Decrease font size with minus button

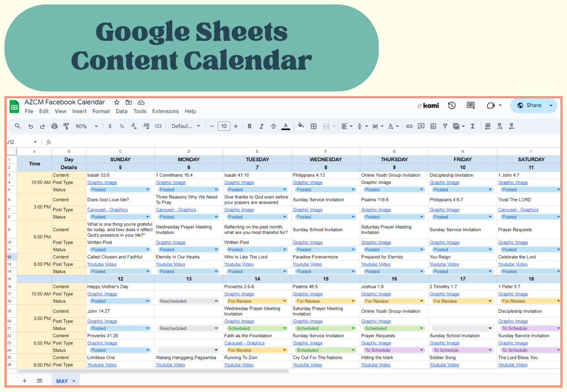point(212,126)
